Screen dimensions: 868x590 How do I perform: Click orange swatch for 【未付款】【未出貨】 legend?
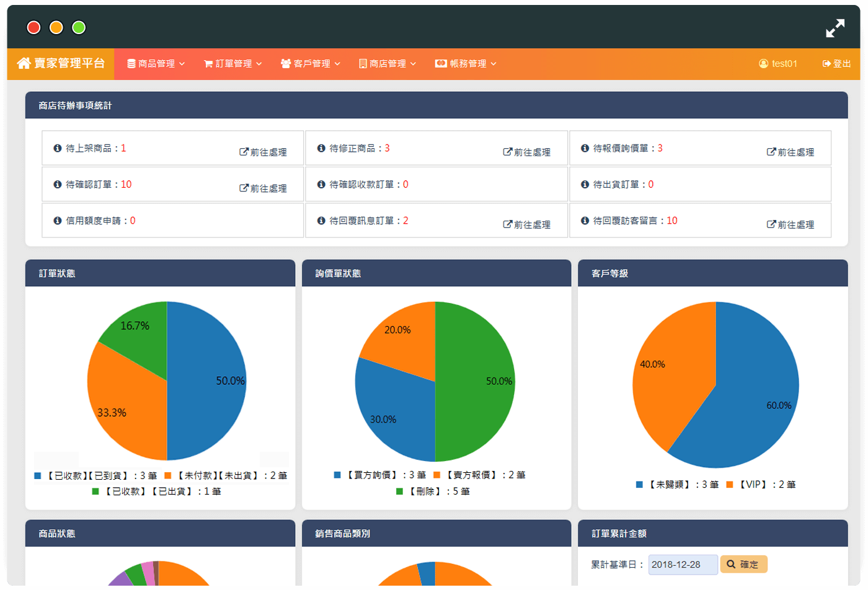(x=168, y=476)
